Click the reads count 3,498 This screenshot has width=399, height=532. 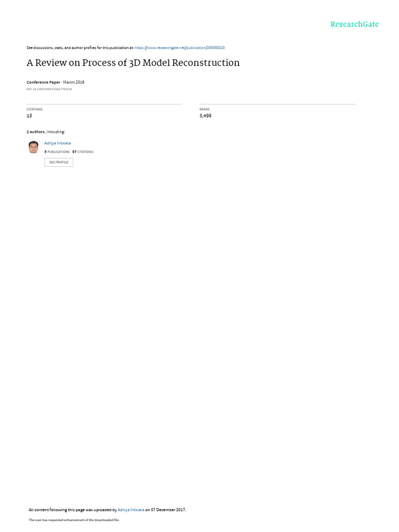point(205,116)
